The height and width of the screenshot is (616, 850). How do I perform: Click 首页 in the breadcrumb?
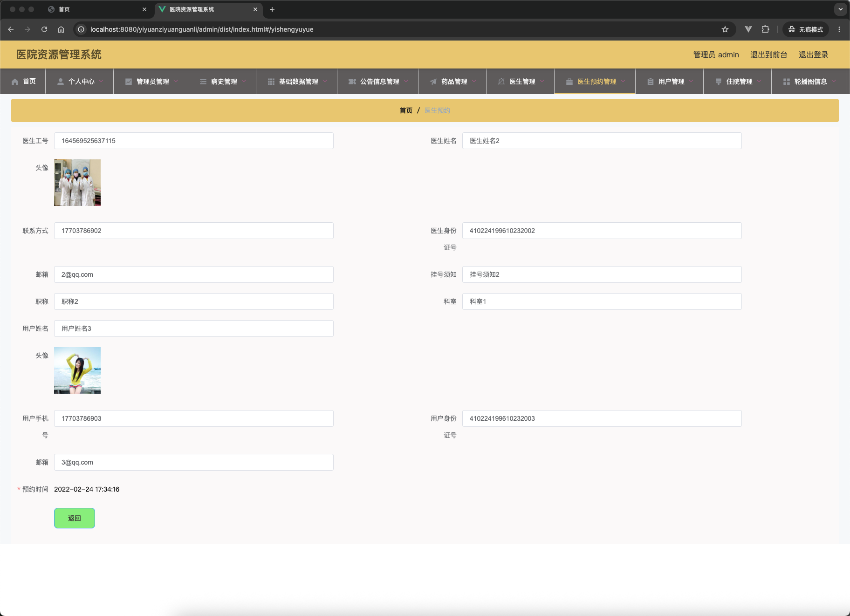tap(406, 110)
